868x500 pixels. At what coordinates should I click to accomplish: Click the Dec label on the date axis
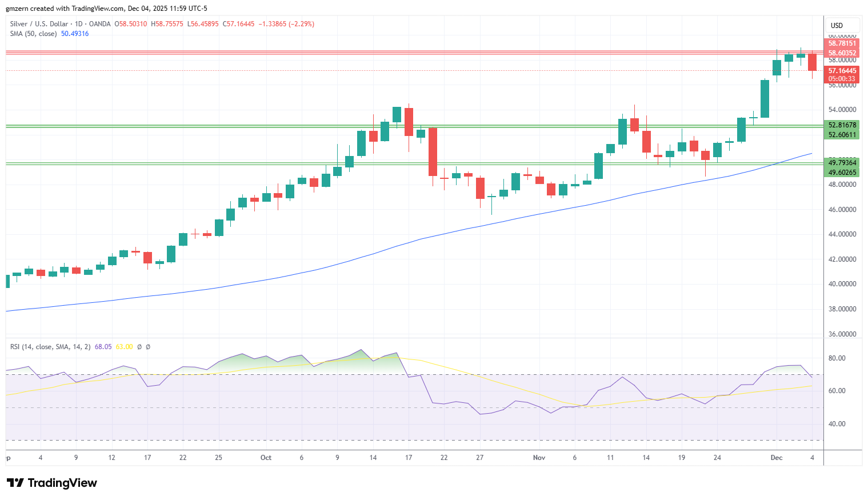(x=777, y=458)
